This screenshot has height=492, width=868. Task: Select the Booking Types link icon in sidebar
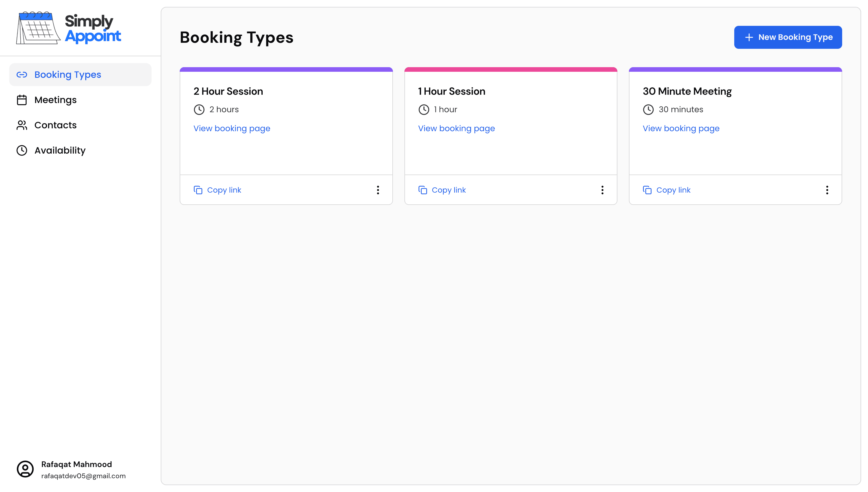point(22,74)
